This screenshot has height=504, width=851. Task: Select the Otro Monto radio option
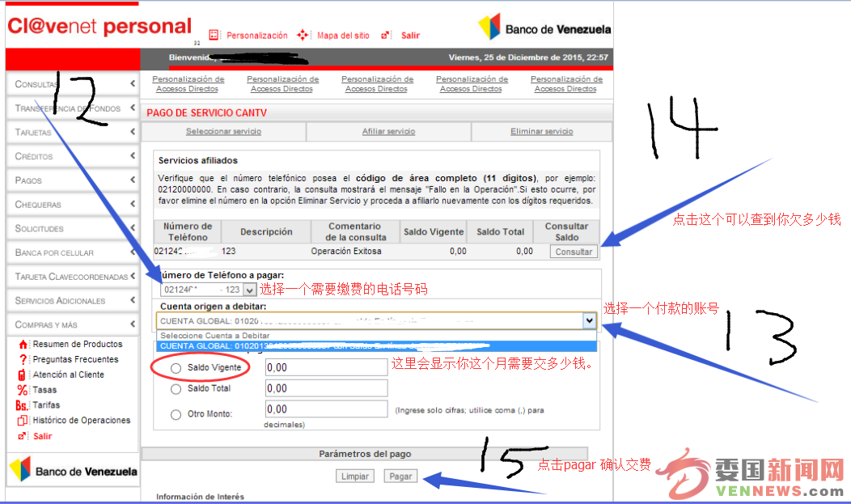pos(176,414)
